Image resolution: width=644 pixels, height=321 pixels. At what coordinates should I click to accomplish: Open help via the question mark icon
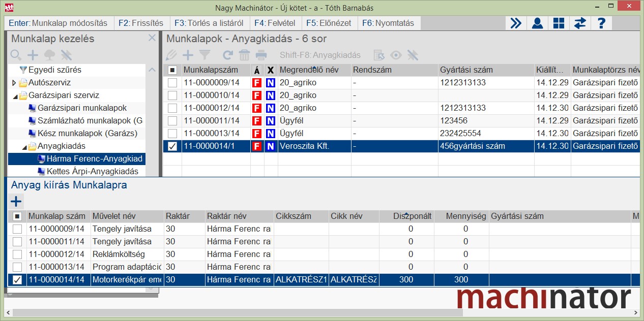click(601, 23)
